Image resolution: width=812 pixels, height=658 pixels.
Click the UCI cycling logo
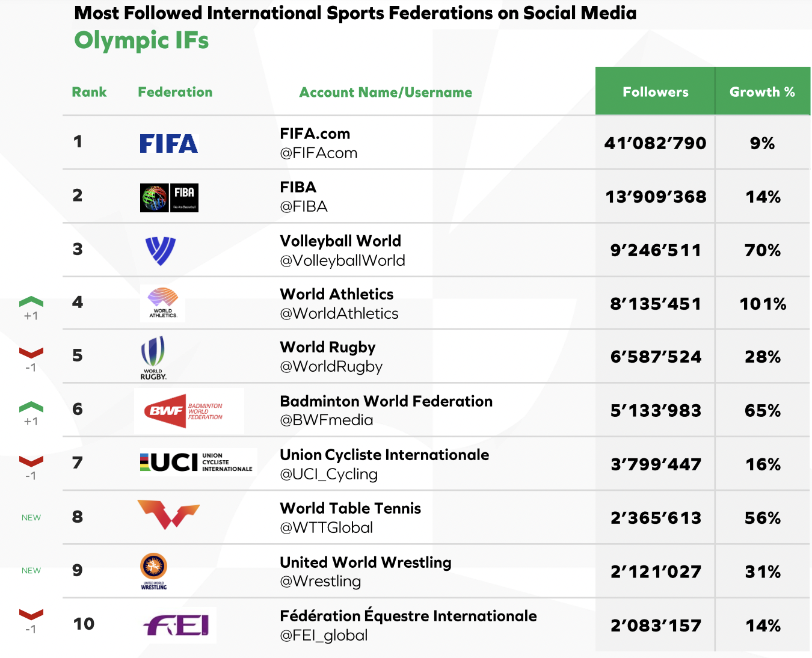click(x=198, y=462)
